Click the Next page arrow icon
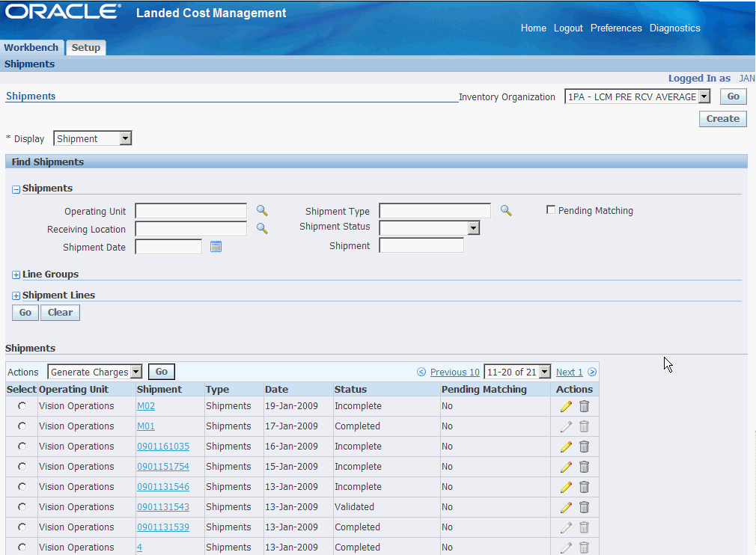 pyautogui.click(x=592, y=372)
